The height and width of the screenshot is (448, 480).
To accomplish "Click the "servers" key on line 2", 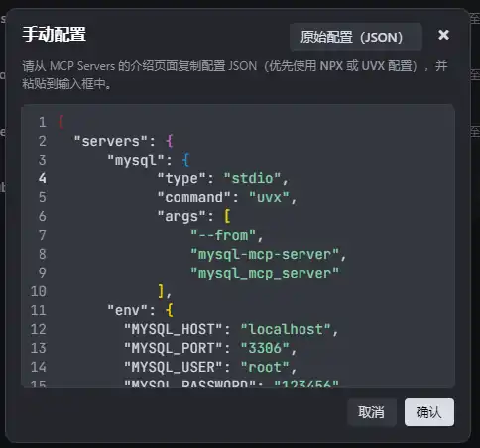I will [110, 141].
